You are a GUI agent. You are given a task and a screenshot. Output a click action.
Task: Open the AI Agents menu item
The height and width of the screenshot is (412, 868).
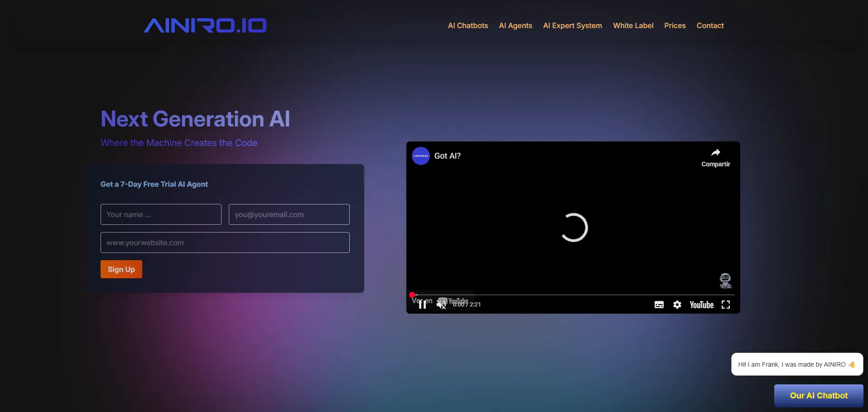(515, 26)
